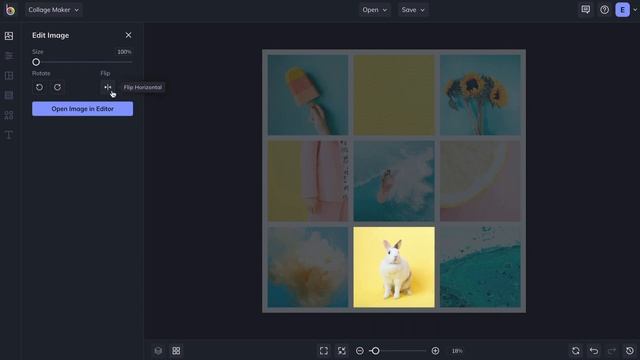Open the Open menu
Viewport: 640px width, 360px height.
(x=374, y=10)
